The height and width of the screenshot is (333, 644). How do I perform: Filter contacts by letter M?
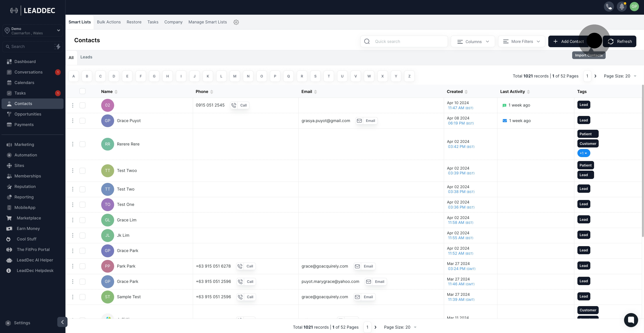pos(235,76)
